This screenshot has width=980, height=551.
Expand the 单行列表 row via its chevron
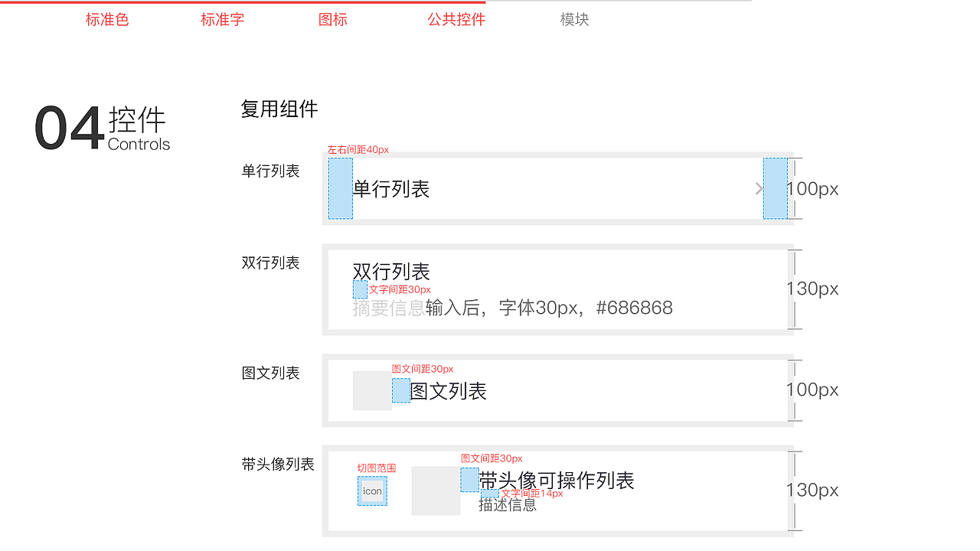coord(759,188)
